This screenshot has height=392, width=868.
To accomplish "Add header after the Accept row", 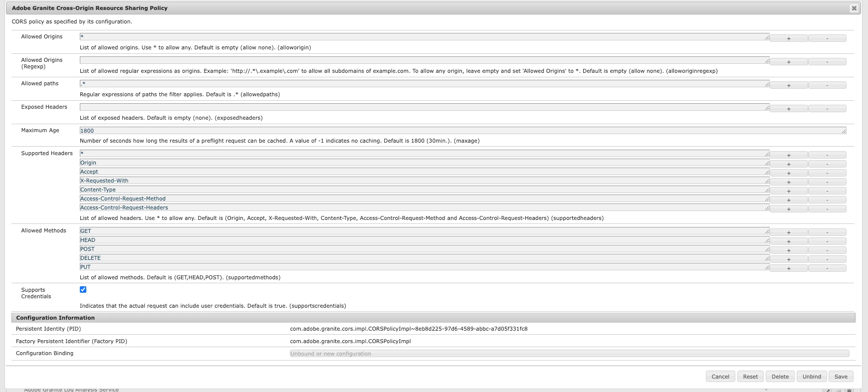I will coord(789,173).
